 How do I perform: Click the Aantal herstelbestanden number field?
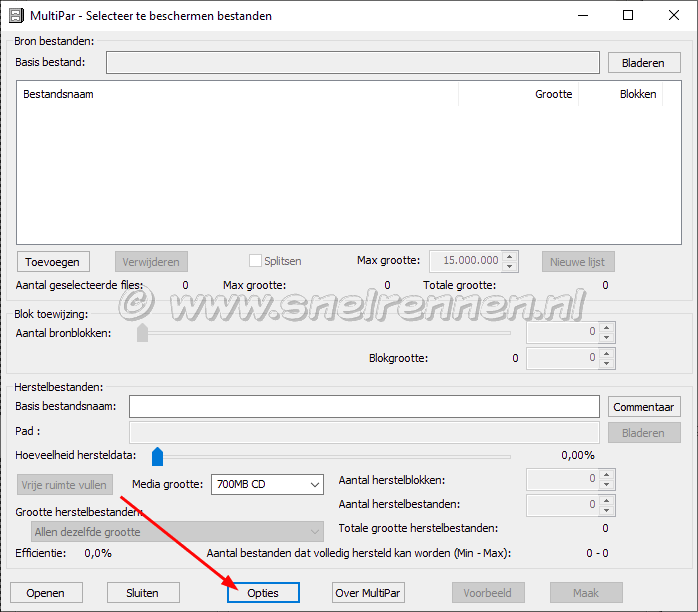pos(563,505)
